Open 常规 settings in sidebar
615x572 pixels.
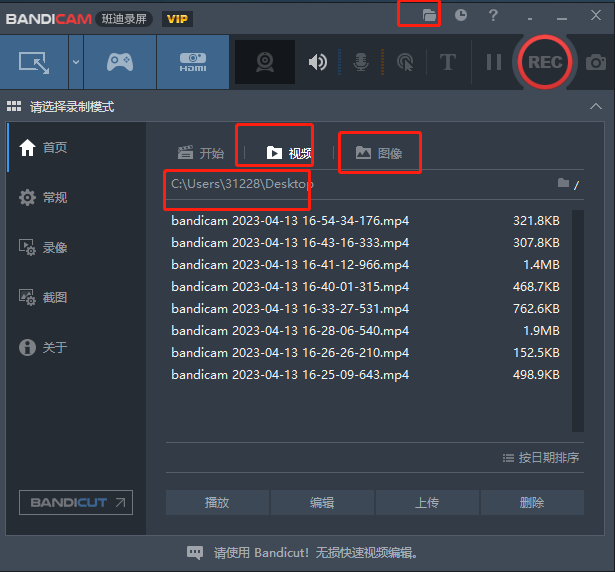43,197
